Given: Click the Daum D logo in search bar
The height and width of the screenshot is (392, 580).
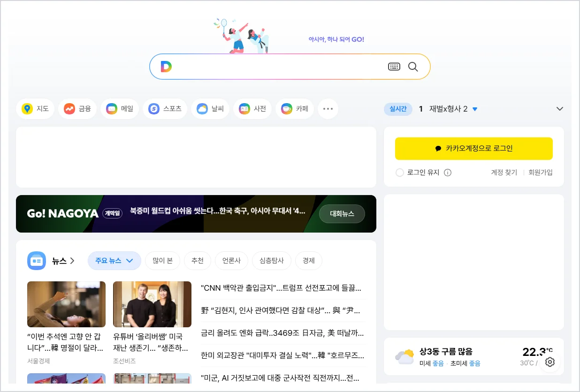Looking at the screenshot, I should point(166,67).
